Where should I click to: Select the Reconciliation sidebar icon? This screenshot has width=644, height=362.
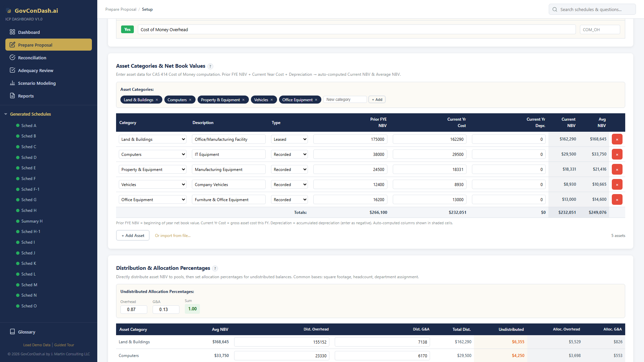point(12,57)
